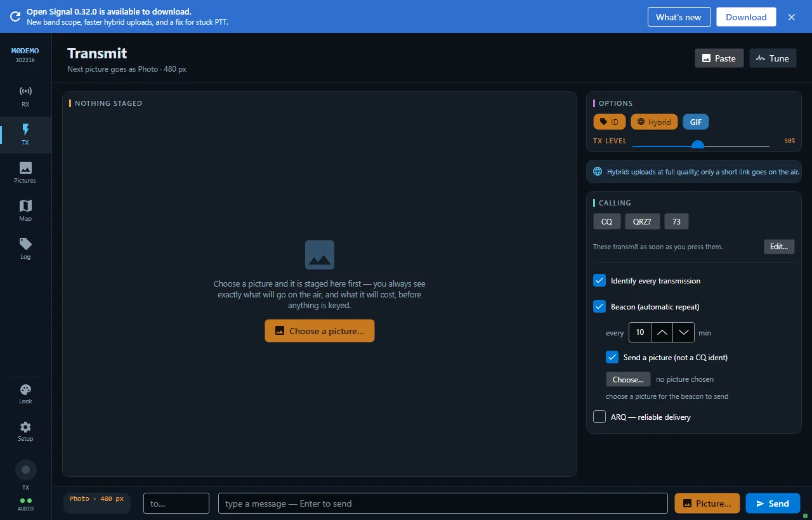The width and height of the screenshot is (812, 520).
Task: Toggle the Hybrid option chip
Action: (x=654, y=122)
